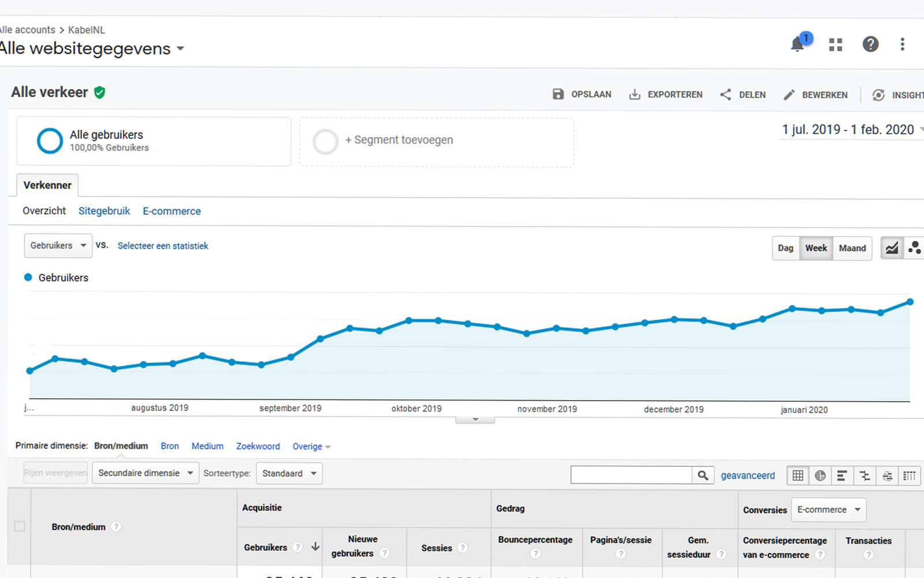The width and height of the screenshot is (924, 578).
Task: Open the geavanceerd filter link
Action: 748,475
